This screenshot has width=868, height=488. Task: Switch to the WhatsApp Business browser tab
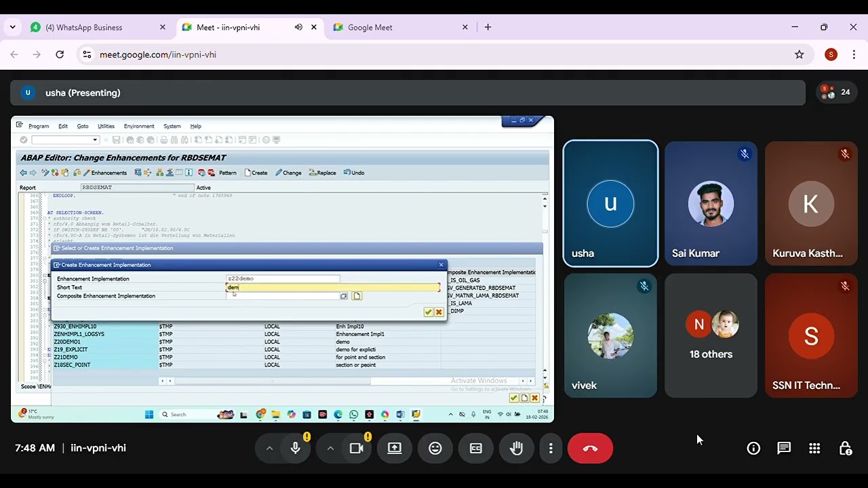98,27
